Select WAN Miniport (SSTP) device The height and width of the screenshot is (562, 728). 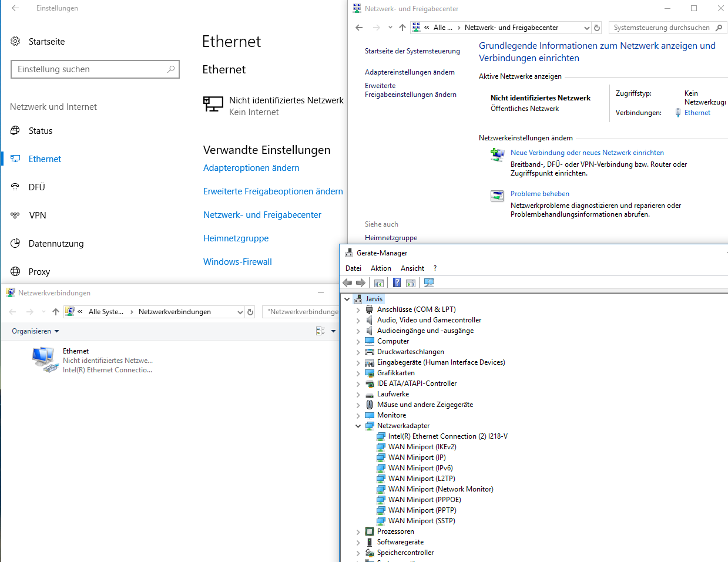pyautogui.click(x=421, y=521)
